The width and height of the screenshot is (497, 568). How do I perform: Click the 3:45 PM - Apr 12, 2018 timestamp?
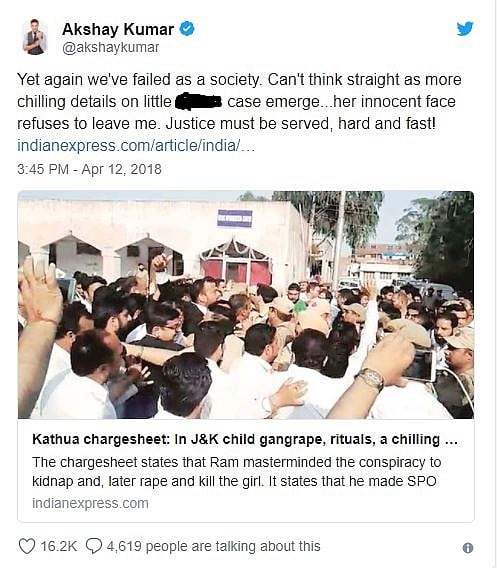click(89, 169)
